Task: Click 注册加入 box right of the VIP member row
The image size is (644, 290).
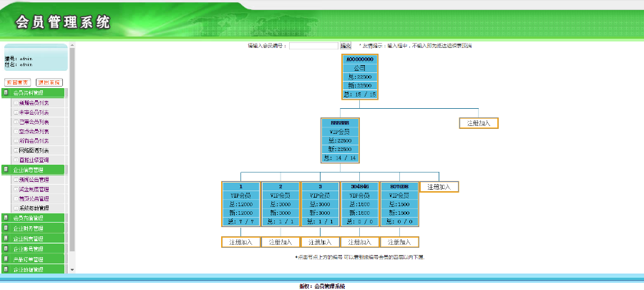Action: point(439,187)
